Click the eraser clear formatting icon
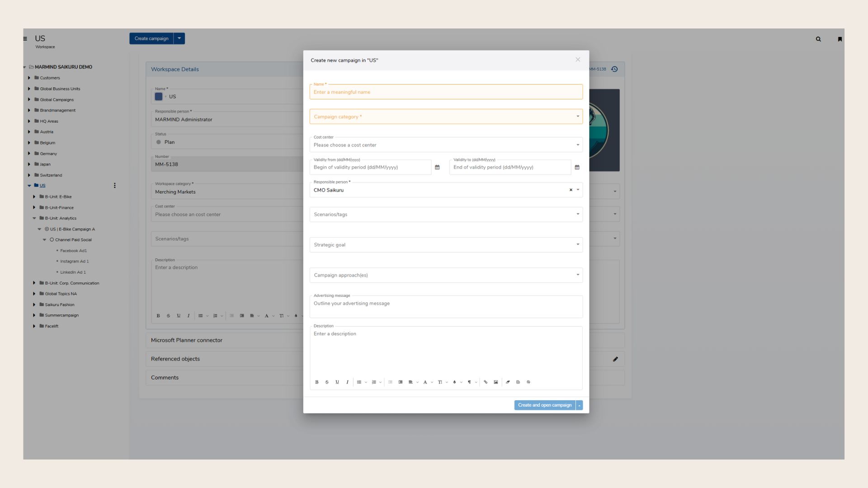 click(508, 382)
